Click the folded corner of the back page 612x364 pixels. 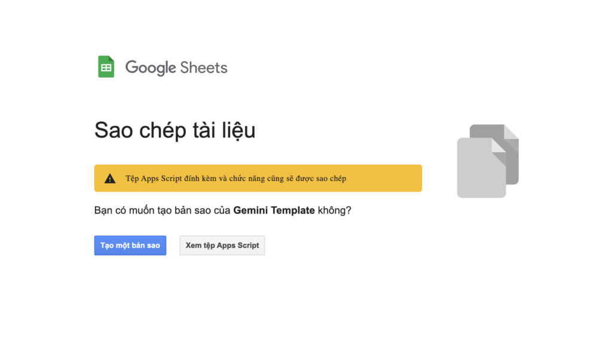coord(512,132)
